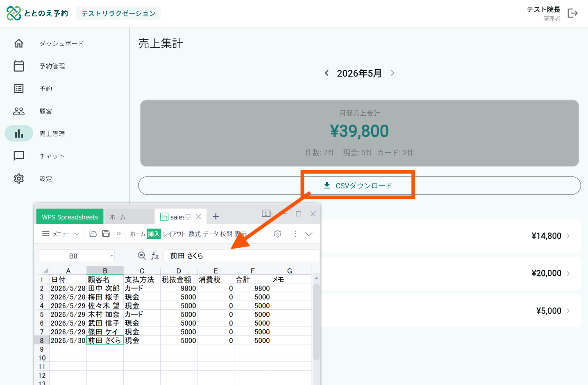
Task: Click the ととのえ予約 logo
Action: click(x=37, y=14)
